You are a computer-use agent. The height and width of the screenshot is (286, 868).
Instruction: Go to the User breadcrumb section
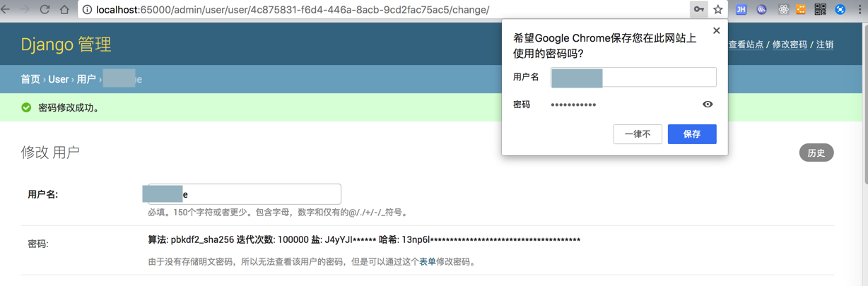[x=59, y=79]
